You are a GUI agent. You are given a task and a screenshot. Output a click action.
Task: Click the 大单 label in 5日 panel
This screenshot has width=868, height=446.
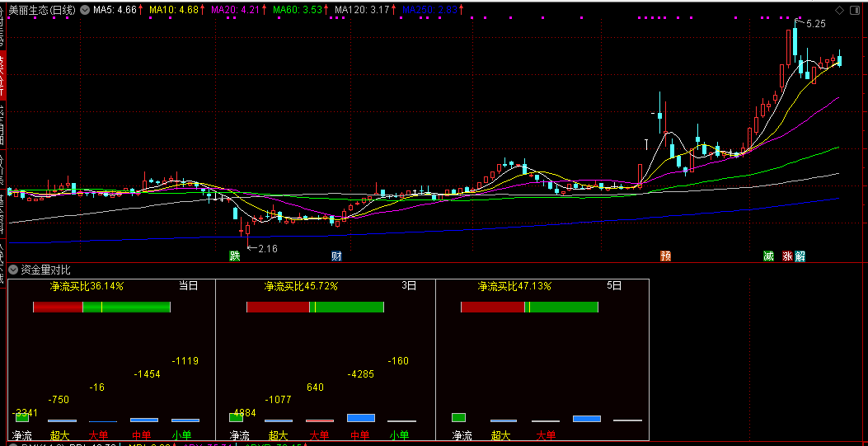click(545, 436)
